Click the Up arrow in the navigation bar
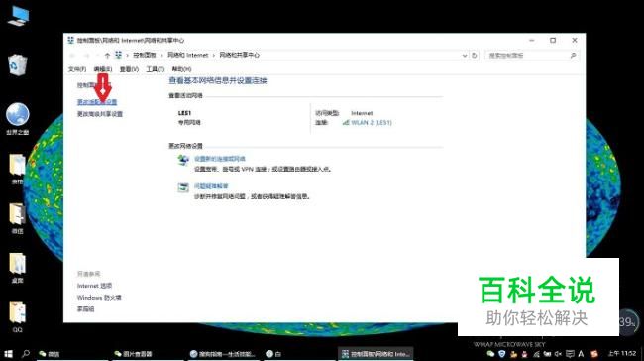This screenshot has height=361, width=644. pyautogui.click(x=107, y=56)
